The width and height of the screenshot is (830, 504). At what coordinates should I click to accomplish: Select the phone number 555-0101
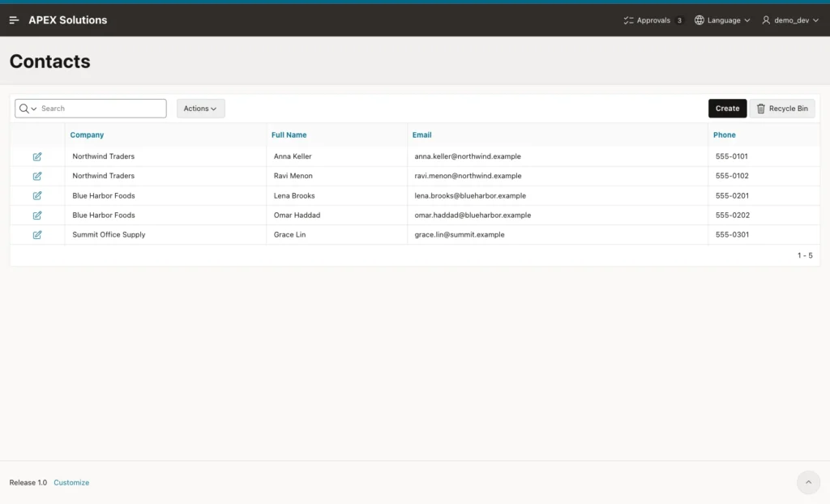click(x=732, y=156)
